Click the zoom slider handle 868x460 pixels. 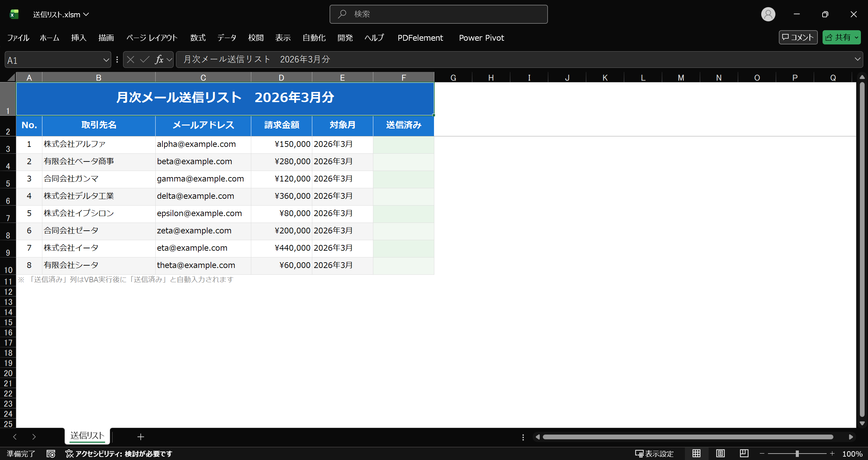point(797,454)
